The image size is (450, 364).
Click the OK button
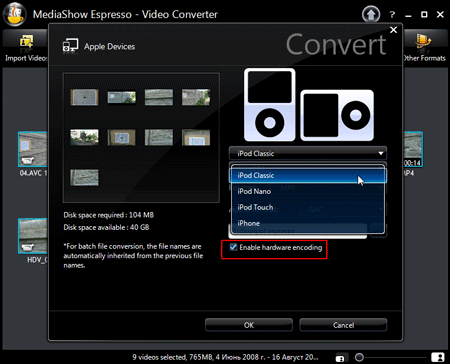coord(249,325)
